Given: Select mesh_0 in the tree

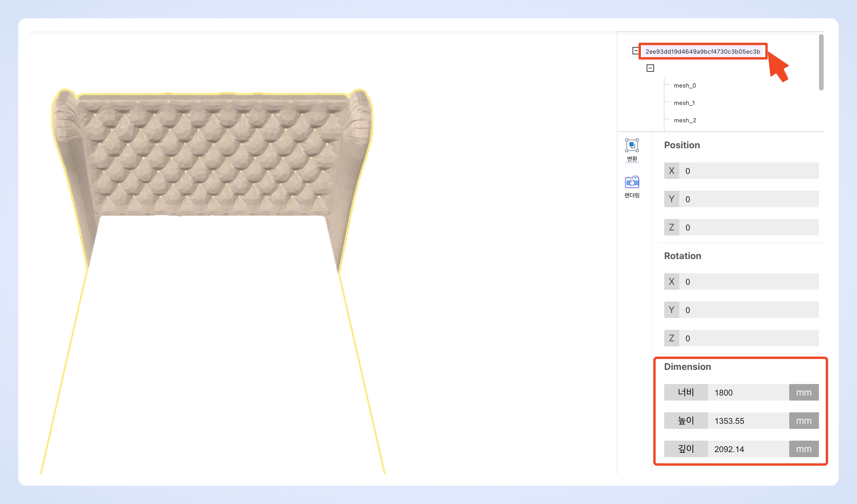Looking at the screenshot, I should [x=685, y=86].
